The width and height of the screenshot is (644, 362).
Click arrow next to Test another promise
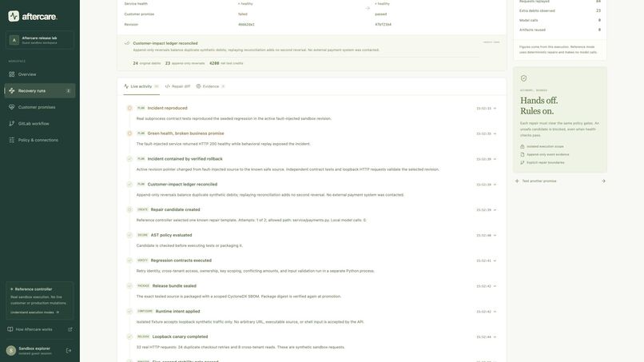[x=603, y=181]
